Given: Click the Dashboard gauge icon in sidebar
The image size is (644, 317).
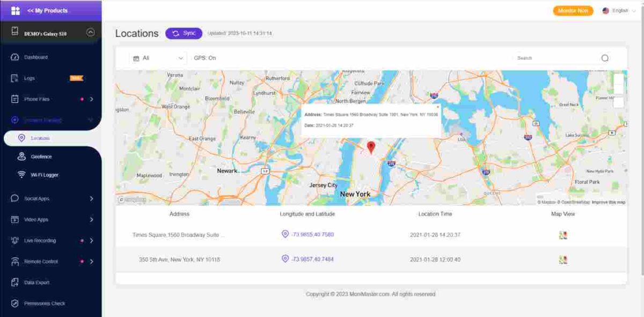Looking at the screenshot, I should pos(15,57).
